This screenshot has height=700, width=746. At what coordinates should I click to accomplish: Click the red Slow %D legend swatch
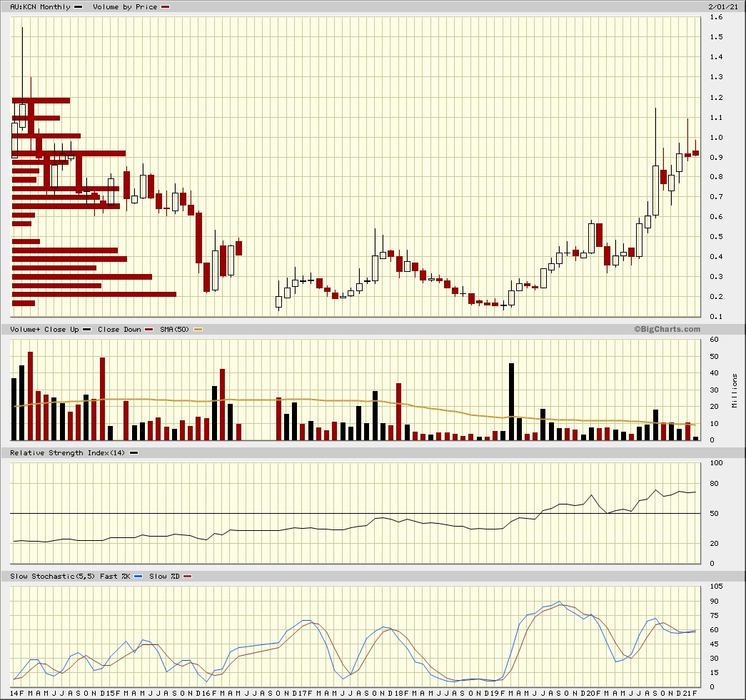188,576
